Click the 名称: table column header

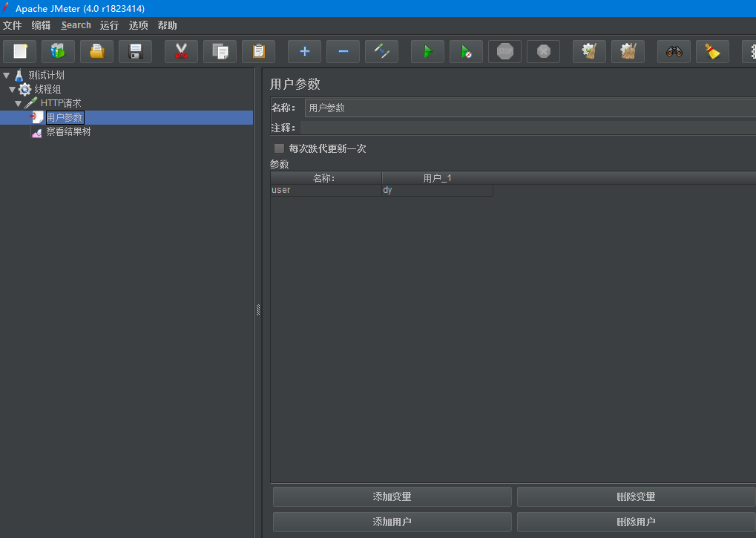326,178
